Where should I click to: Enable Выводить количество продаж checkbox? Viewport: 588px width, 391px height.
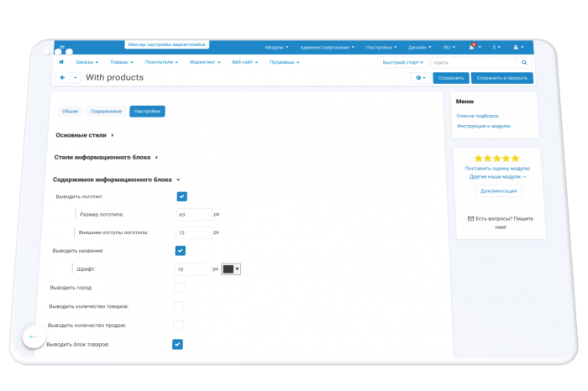point(178,325)
